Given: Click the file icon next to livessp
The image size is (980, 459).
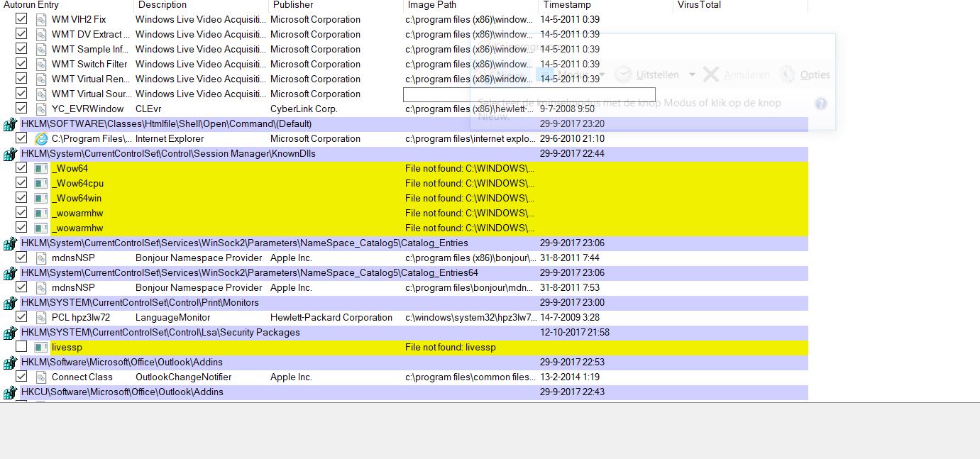Looking at the screenshot, I should tap(40, 347).
